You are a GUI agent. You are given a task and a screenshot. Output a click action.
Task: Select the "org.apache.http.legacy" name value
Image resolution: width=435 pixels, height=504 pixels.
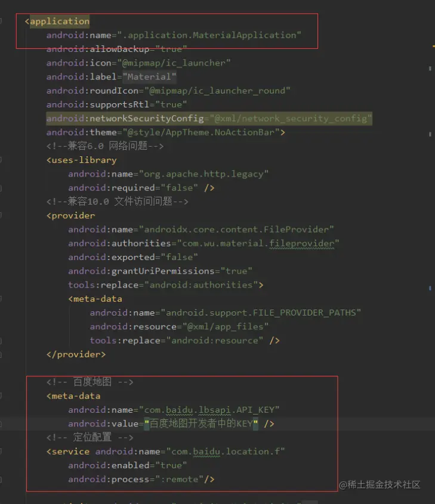pyautogui.click(x=203, y=174)
